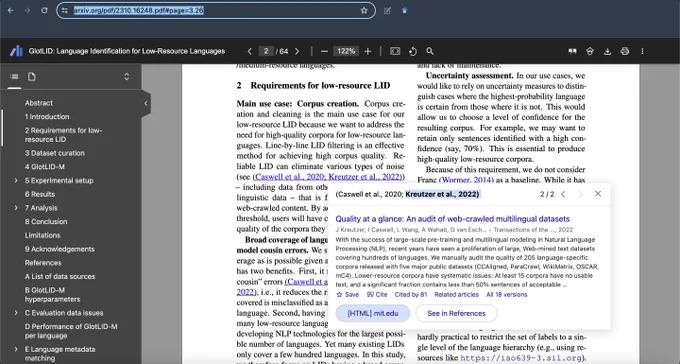This screenshot has height=364, width=680.
Task: Print the PDF document
Action: (624, 51)
